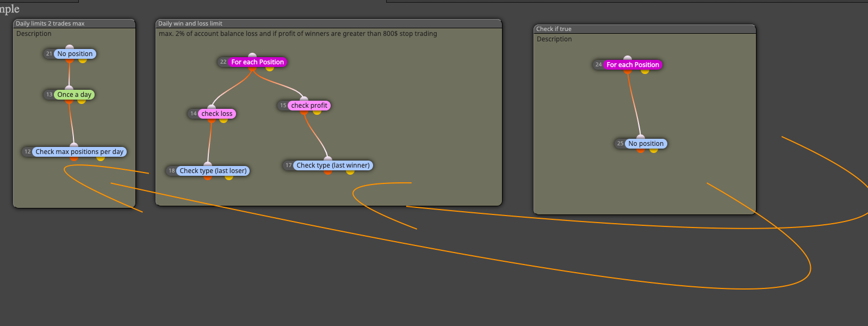Click the top input port of block 21
Screen dimensions: 868x326
pyautogui.click(x=70, y=47)
